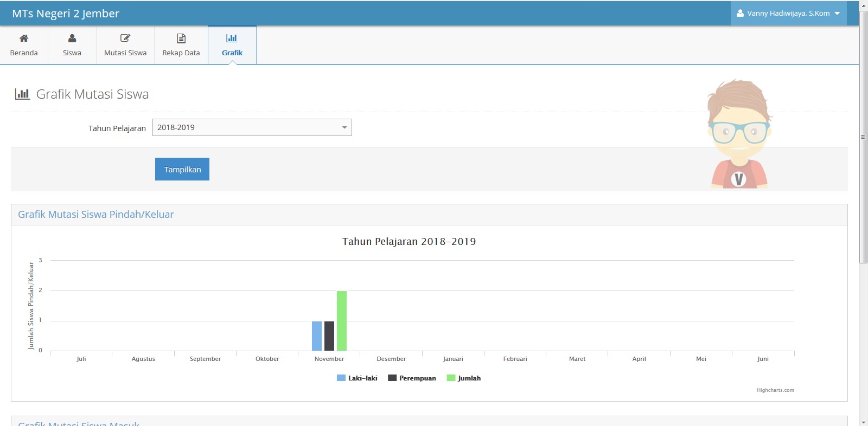
Task: Click the blue Laki-laki legend swatch
Action: coord(341,378)
